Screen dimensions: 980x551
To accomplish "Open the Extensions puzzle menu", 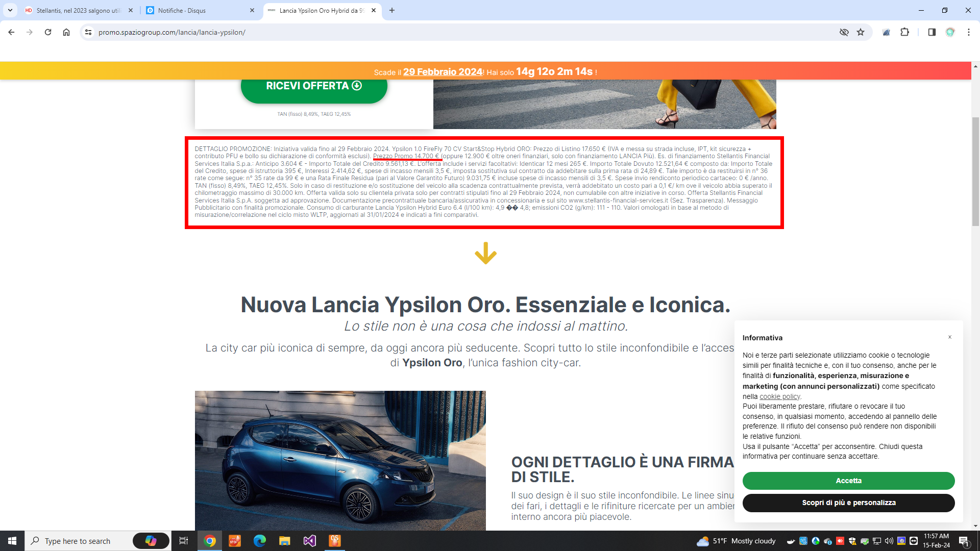I will [904, 32].
